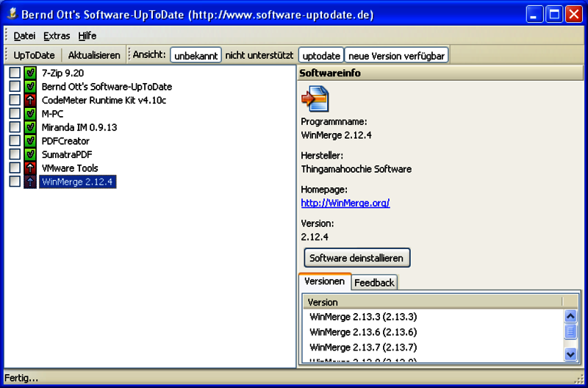Click the uptodate status icon for Bernd Ott's Software-UpToDate
The image size is (588, 388).
[x=30, y=86]
